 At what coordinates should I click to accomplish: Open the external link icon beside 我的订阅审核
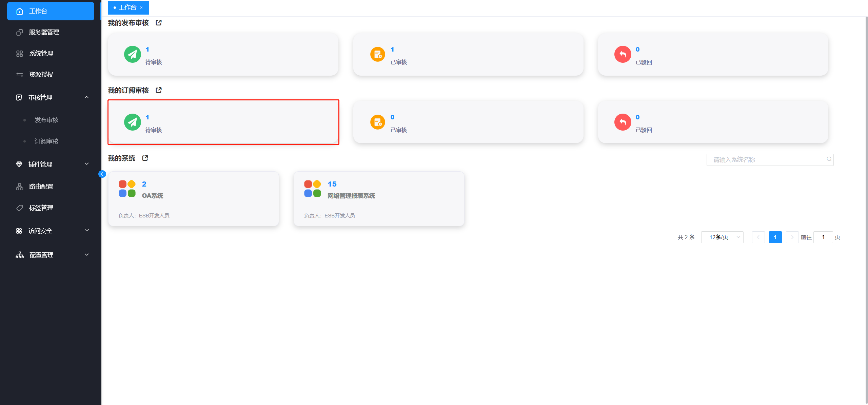(159, 90)
